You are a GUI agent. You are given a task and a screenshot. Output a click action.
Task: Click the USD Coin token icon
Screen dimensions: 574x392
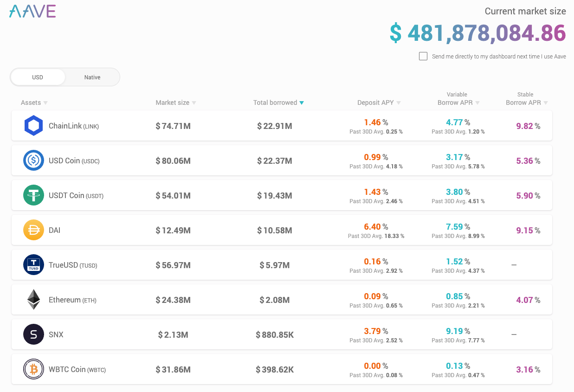tap(33, 161)
